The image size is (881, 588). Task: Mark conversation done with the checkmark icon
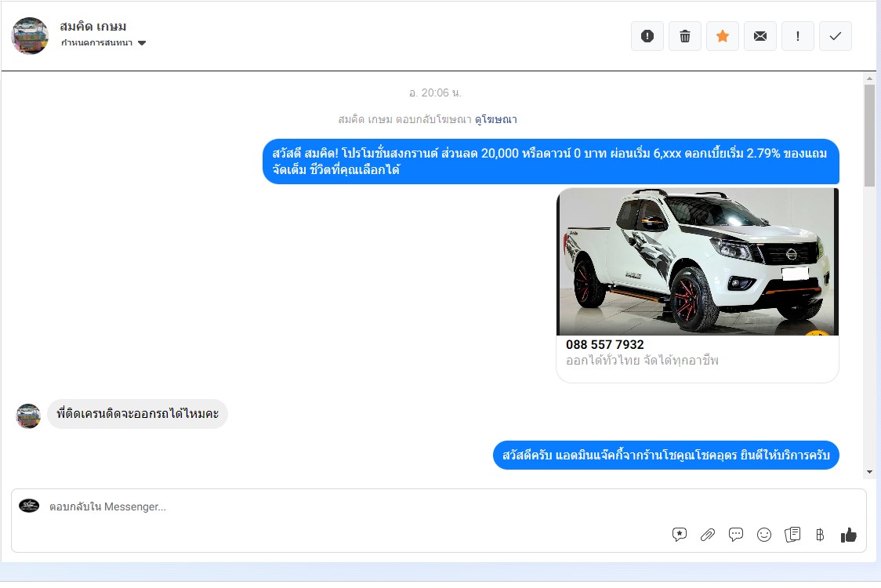coord(836,37)
